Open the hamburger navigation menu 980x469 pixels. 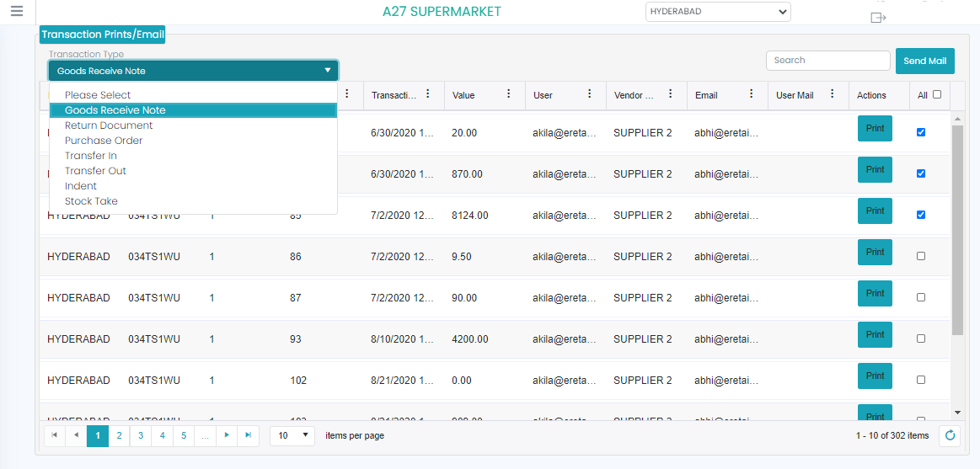click(x=17, y=12)
